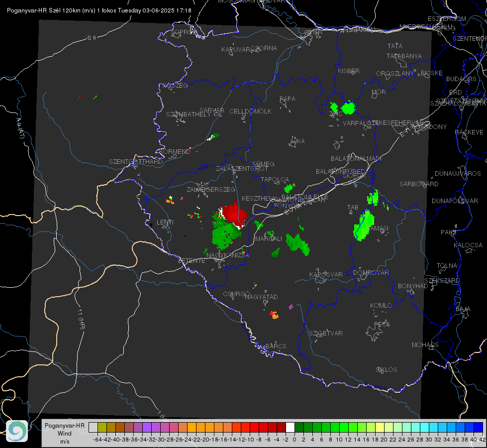Click the green echo east of Marcali
The image size is (487, 448).
tap(297, 244)
